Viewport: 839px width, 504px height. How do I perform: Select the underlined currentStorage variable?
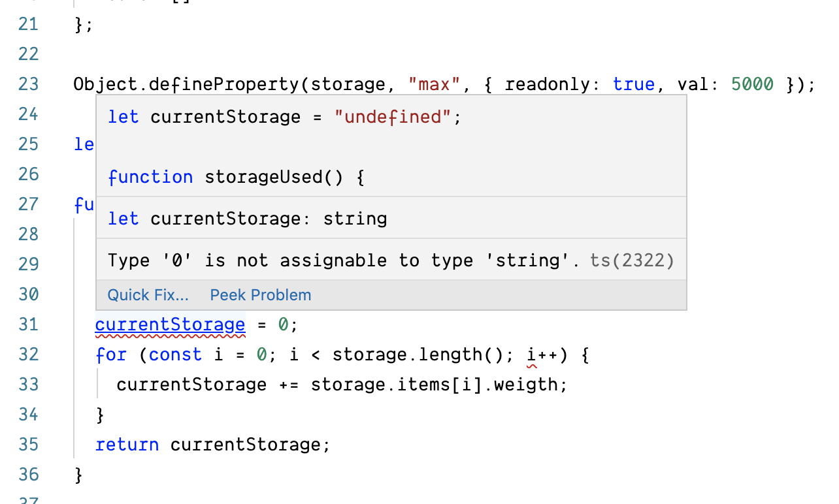click(170, 324)
